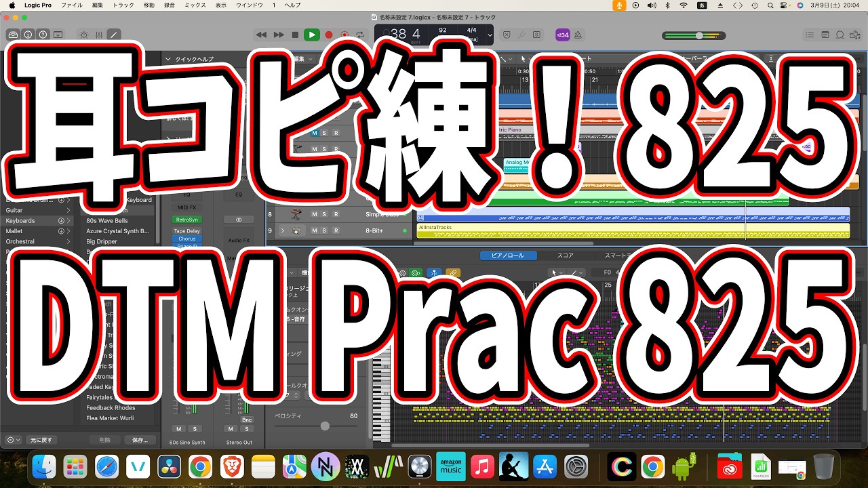
Task: Open the Editors pencil icon
Action: coord(114,35)
